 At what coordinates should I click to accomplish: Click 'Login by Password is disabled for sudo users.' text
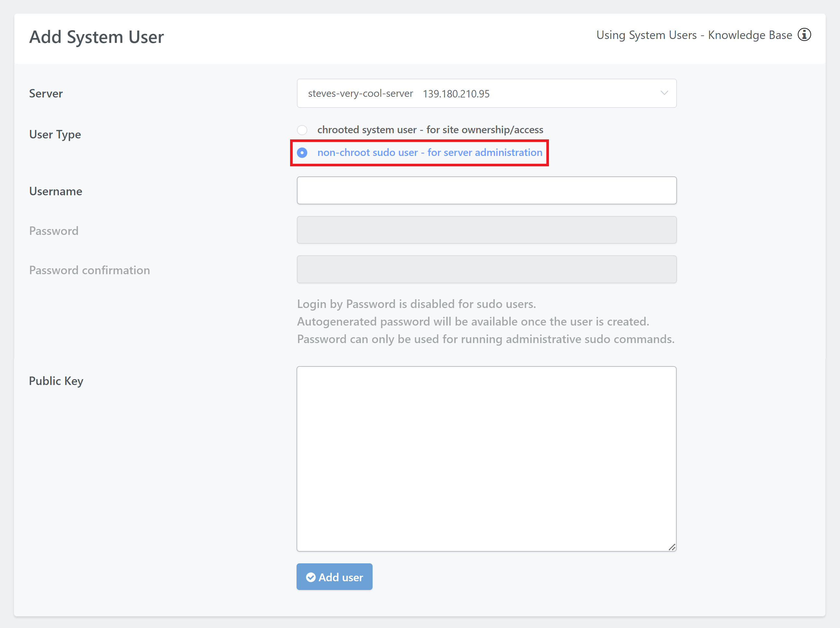coord(416,304)
